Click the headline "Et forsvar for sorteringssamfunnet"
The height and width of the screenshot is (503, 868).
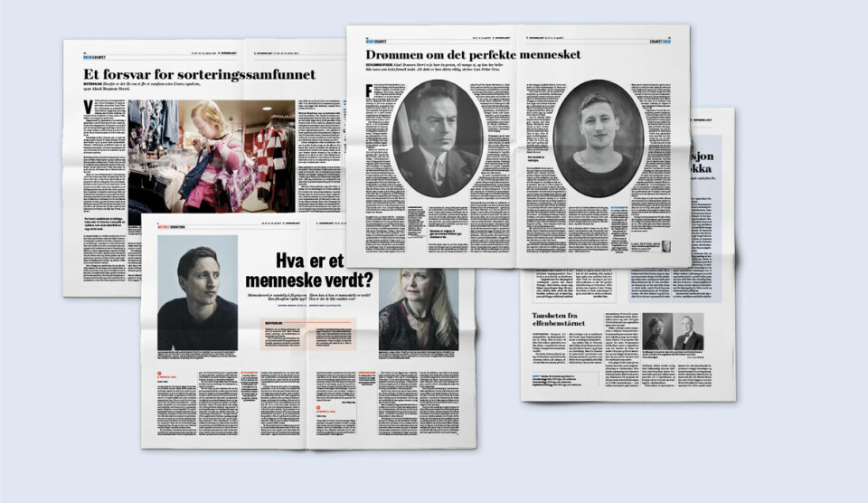(x=199, y=75)
